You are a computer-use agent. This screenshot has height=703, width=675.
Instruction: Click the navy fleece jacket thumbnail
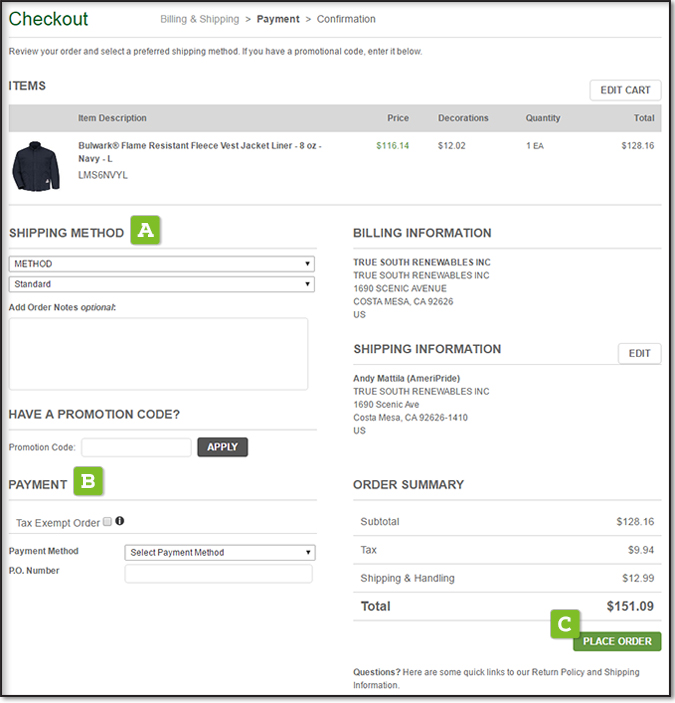36,166
